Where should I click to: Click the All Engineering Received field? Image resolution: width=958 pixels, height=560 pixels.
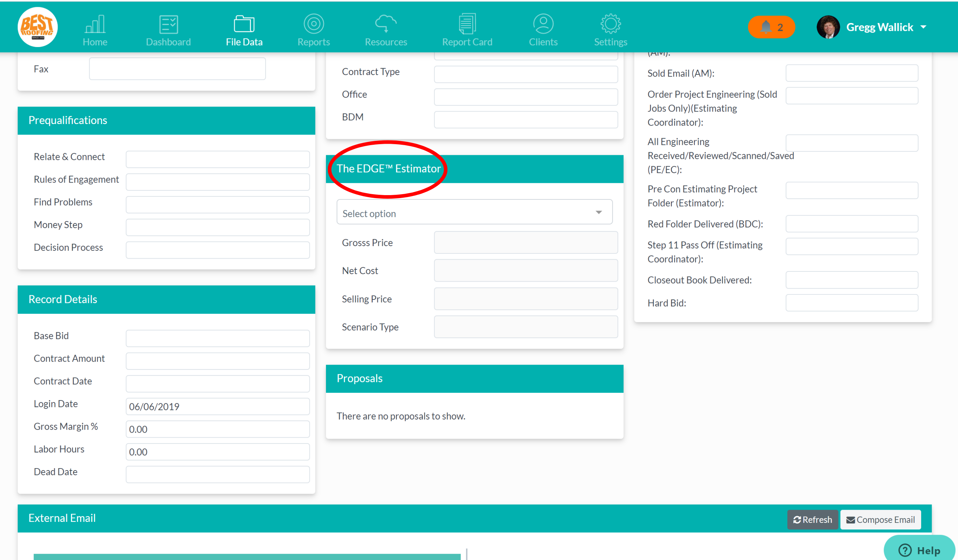[852, 143]
